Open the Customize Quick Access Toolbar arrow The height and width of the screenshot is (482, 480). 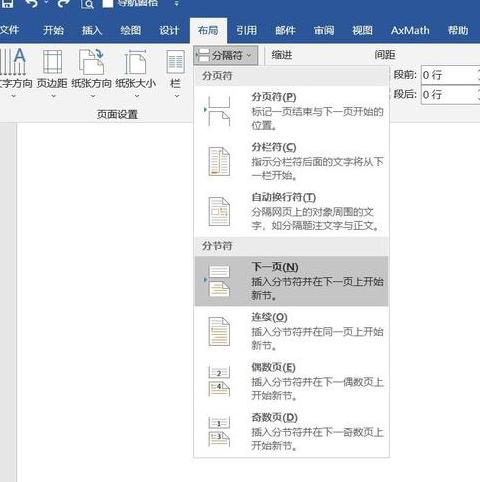[177, 4]
